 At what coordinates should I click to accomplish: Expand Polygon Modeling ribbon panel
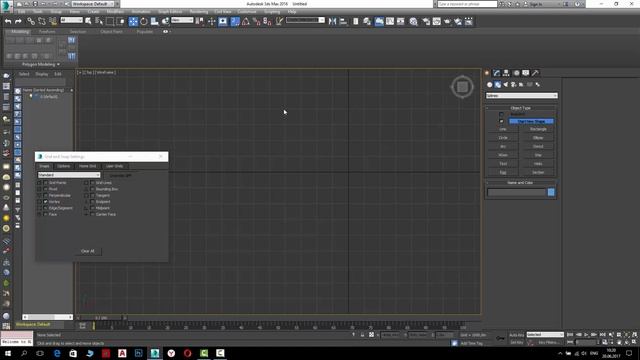[x=40, y=64]
